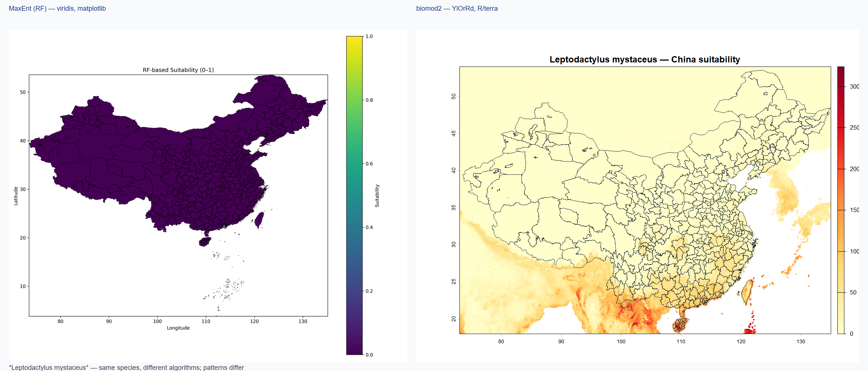
Task: Click the Latitude axis label
Action: click(x=15, y=196)
